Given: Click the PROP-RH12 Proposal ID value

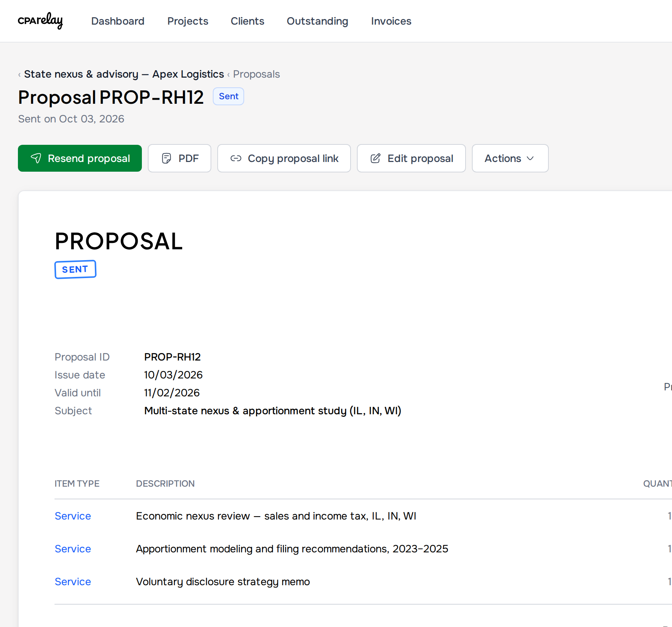Looking at the screenshot, I should (x=172, y=357).
